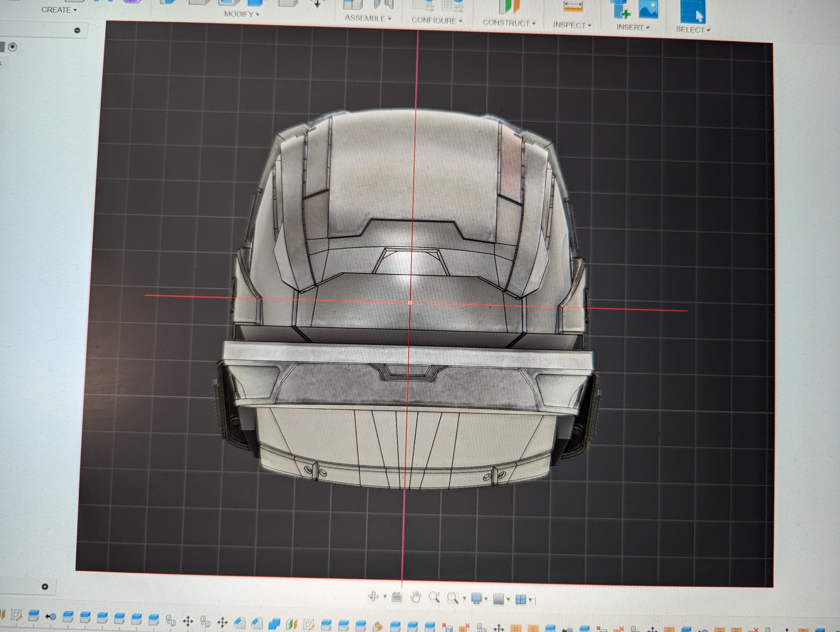Select the component activation radio button
This screenshot has width=840, height=632.
[13, 47]
